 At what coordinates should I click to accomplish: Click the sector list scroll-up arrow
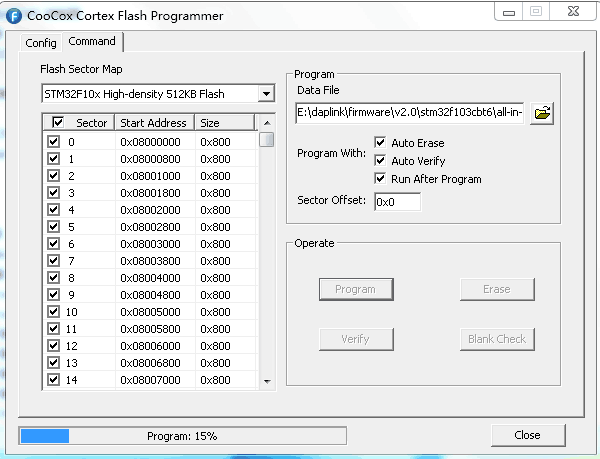pyautogui.click(x=267, y=123)
